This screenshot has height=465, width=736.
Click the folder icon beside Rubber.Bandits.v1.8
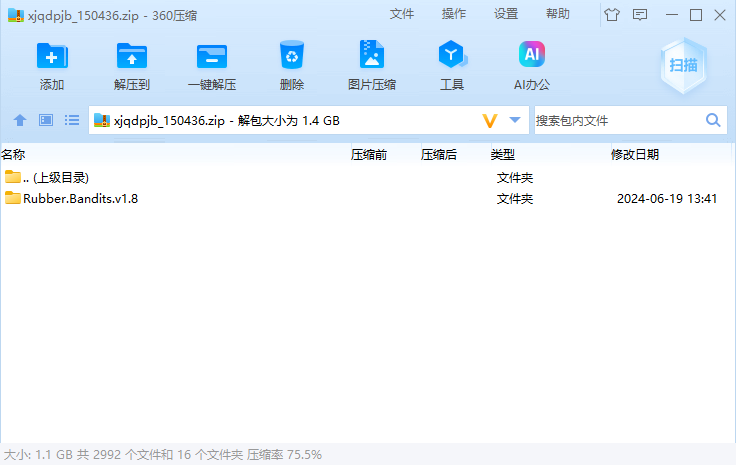[13, 198]
